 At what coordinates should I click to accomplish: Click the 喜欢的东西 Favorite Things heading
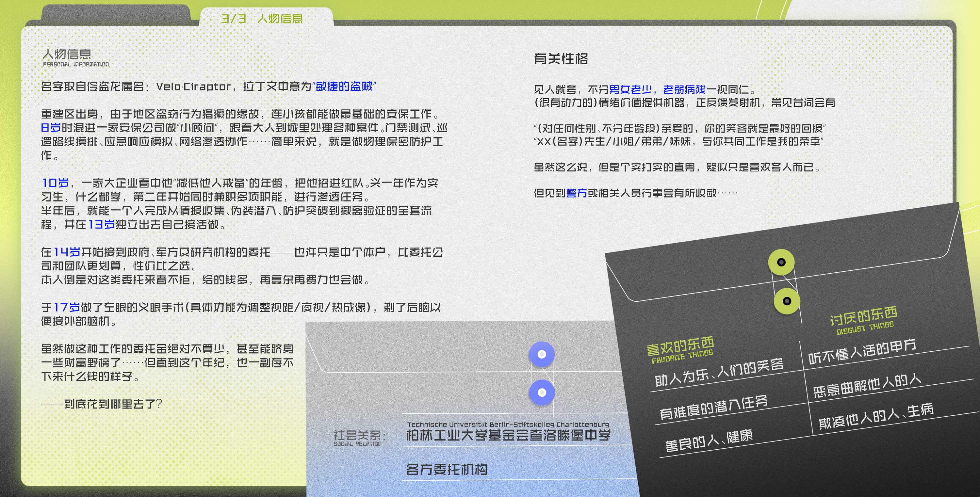tap(680, 347)
